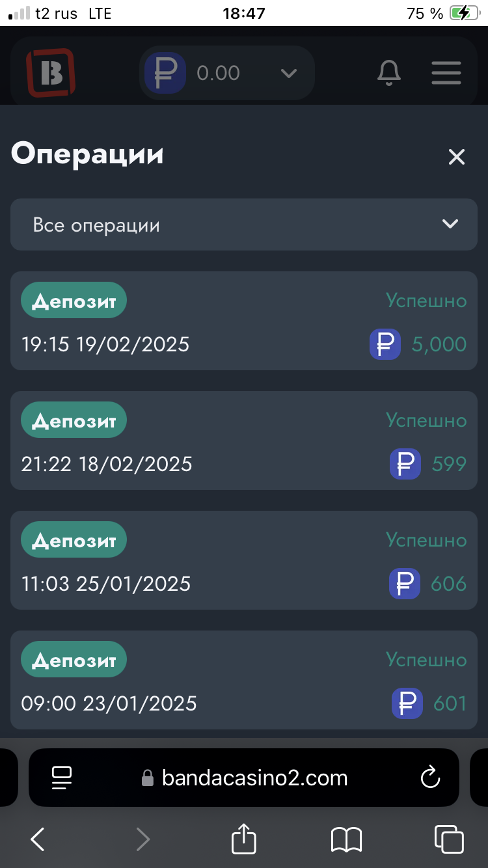Close the Операции panel
Screen dimensions: 488x868
[x=457, y=157]
